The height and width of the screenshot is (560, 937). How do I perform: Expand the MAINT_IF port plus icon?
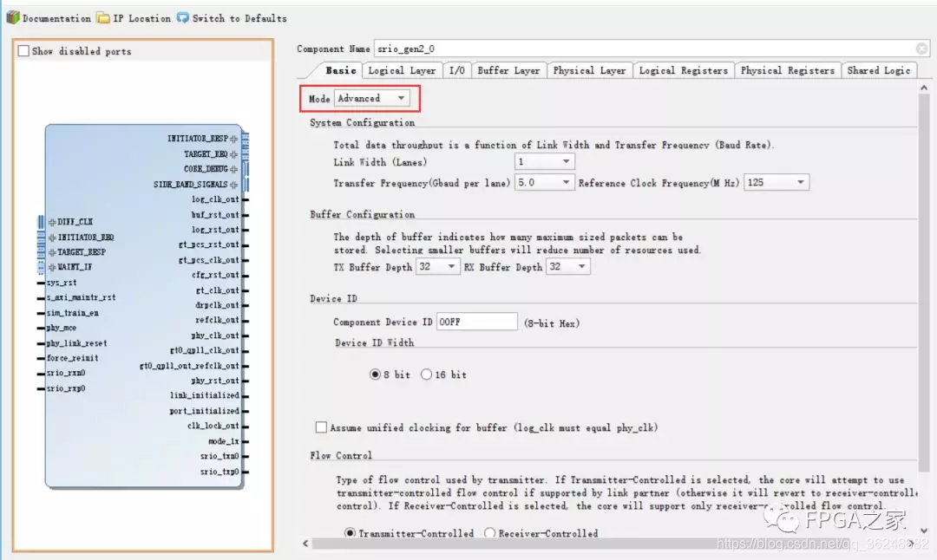pos(52,267)
